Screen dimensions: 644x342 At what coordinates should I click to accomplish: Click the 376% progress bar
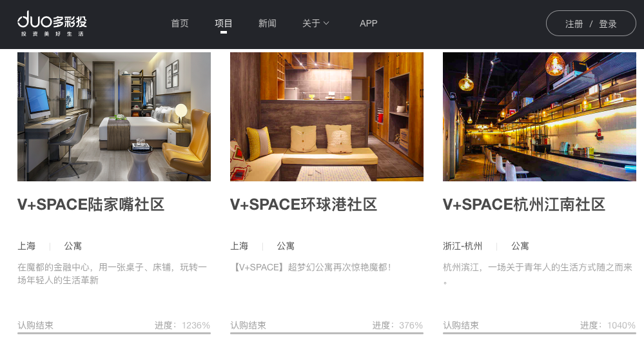pyautogui.click(x=327, y=333)
